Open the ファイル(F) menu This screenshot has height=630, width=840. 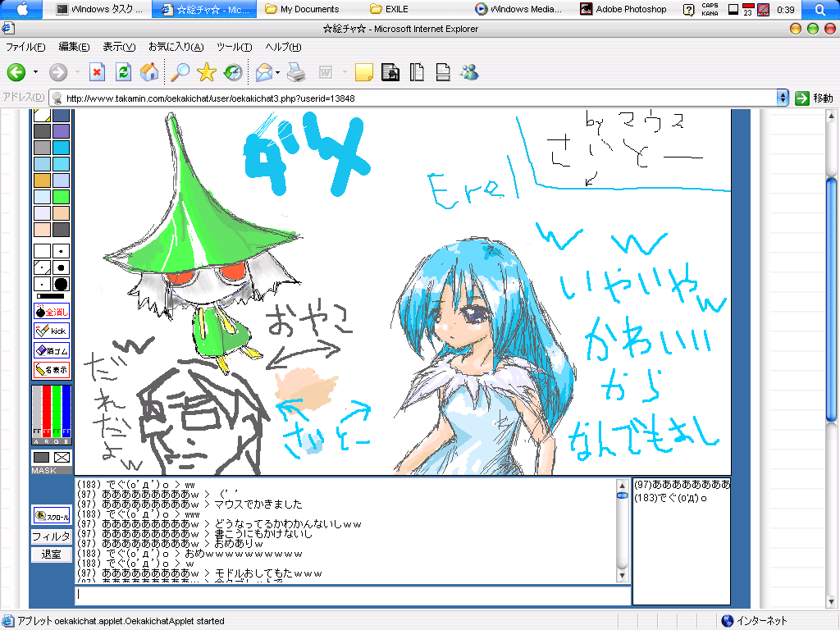(25, 47)
